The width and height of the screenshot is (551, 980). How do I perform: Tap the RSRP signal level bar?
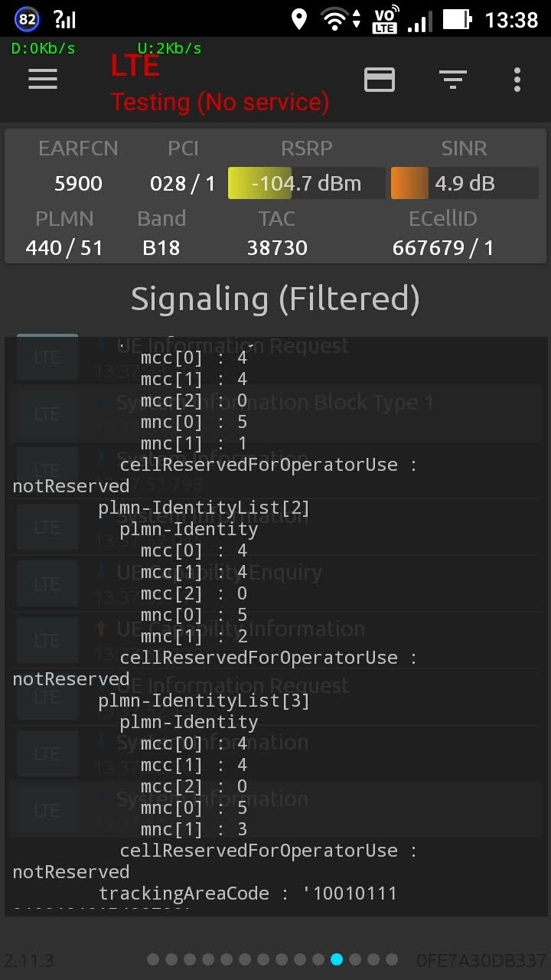pyautogui.click(x=306, y=184)
